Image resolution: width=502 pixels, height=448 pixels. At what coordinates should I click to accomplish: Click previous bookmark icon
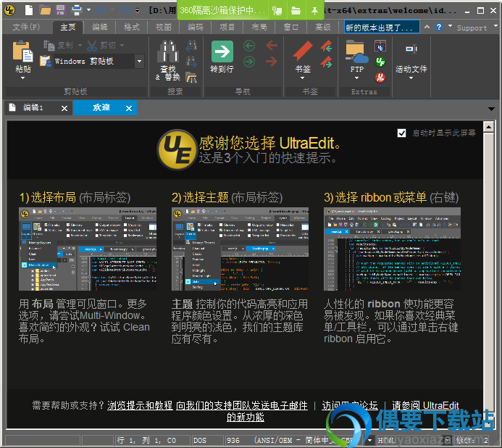326,46
